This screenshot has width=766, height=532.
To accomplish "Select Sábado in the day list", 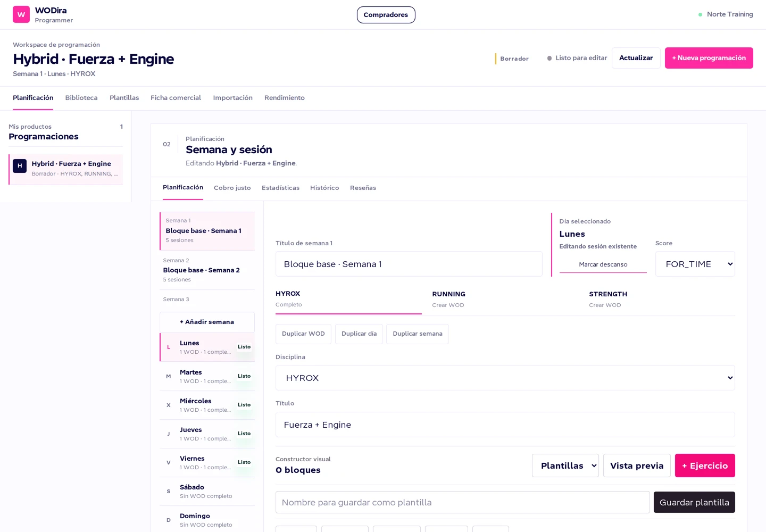I will coord(207,491).
